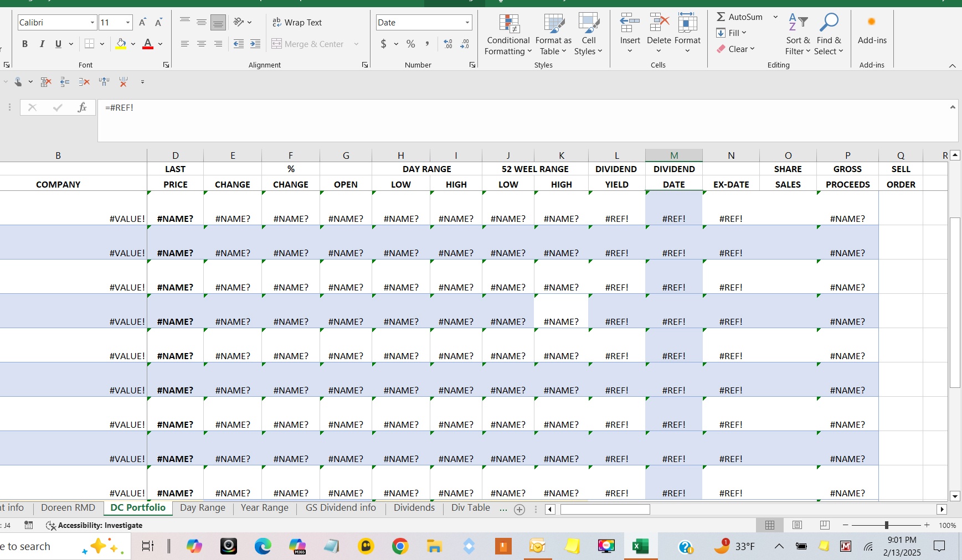The height and width of the screenshot is (560, 962).
Task: Open Cell Styles gallery
Action: (588, 34)
